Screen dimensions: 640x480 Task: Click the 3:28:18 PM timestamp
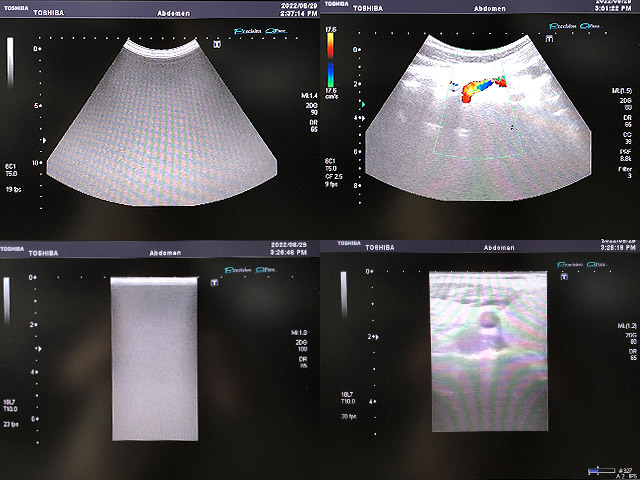click(x=618, y=247)
